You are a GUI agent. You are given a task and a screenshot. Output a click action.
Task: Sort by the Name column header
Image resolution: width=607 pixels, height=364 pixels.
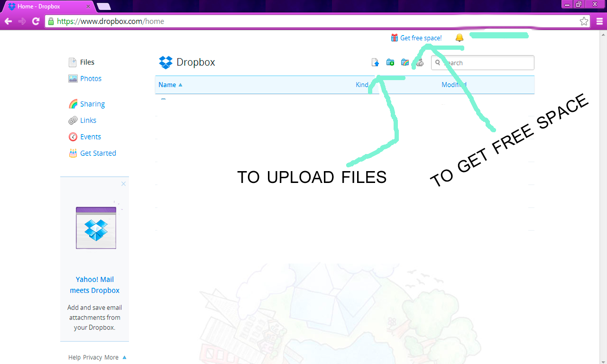click(170, 85)
